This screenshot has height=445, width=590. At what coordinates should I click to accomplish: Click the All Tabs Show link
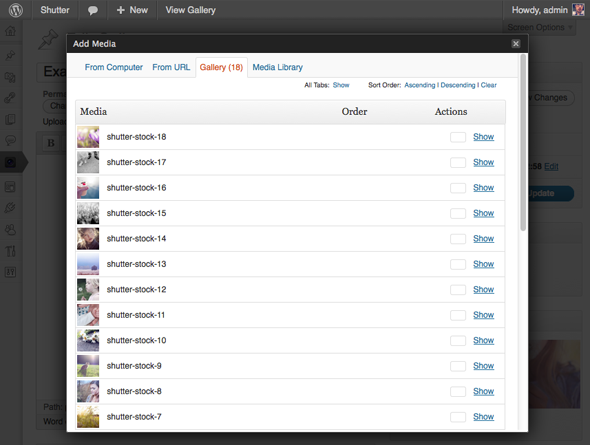pyautogui.click(x=341, y=85)
